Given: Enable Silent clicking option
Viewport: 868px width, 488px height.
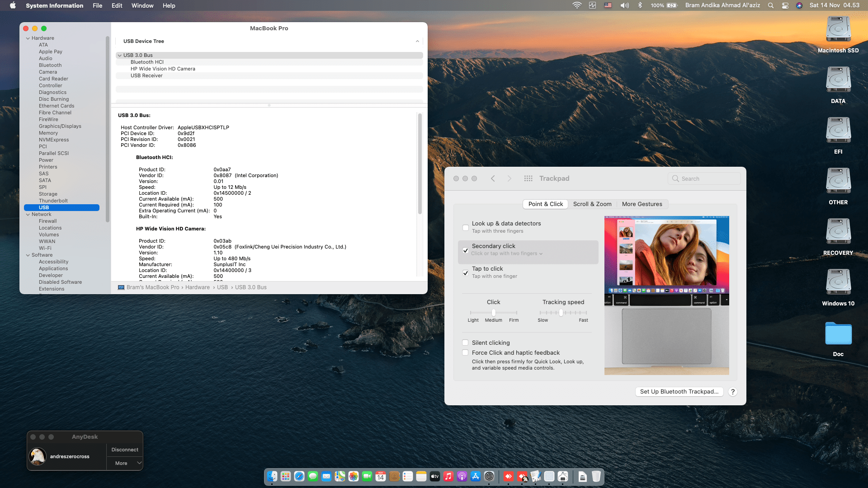Looking at the screenshot, I should pyautogui.click(x=466, y=343).
